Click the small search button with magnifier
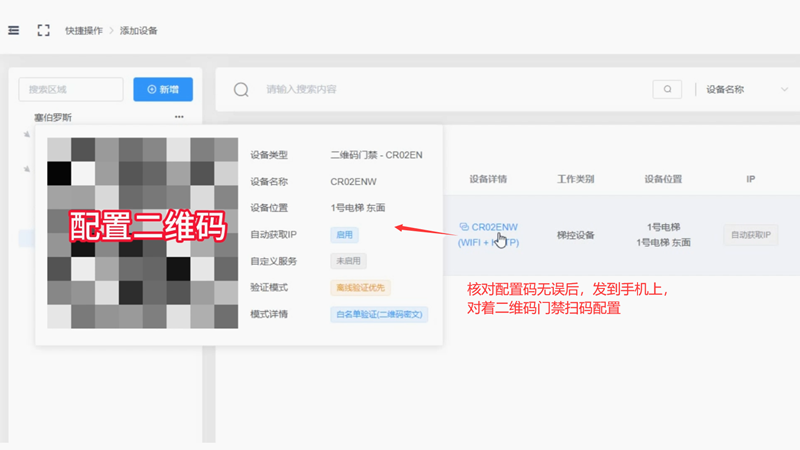The height and width of the screenshot is (450, 800). click(x=667, y=89)
